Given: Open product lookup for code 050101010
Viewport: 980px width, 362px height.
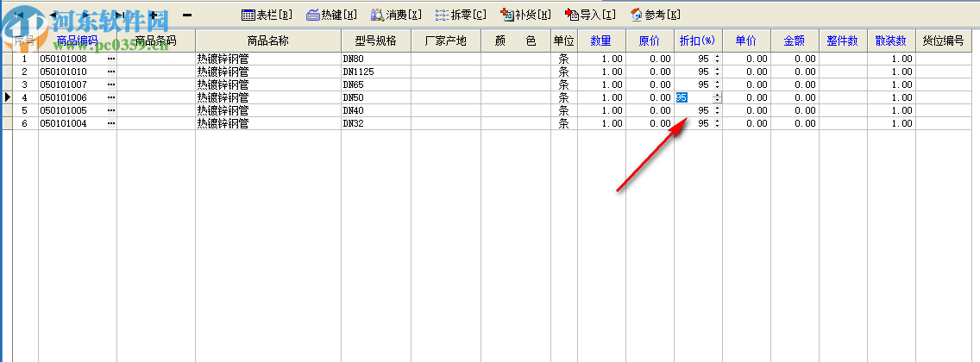Looking at the screenshot, I should (x=111, y=72).
